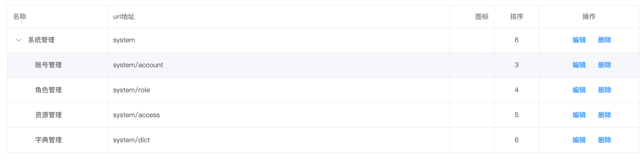Select the 账号管理 tree item
644x160 pixels.
48,65
